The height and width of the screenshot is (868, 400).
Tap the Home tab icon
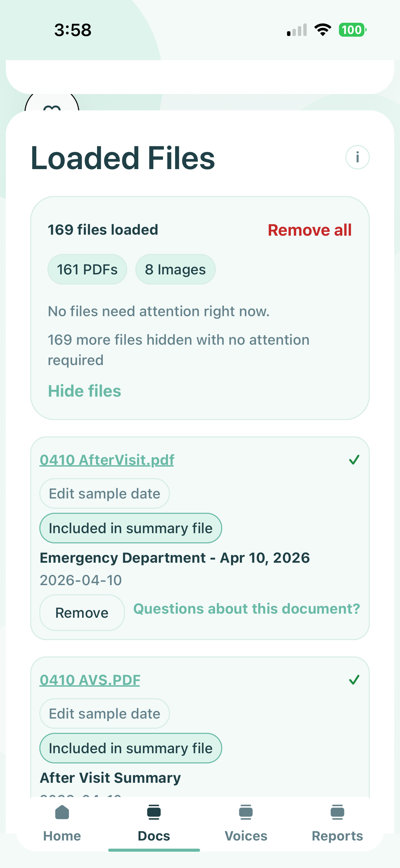pyautogui.click(x=62, y=812)
